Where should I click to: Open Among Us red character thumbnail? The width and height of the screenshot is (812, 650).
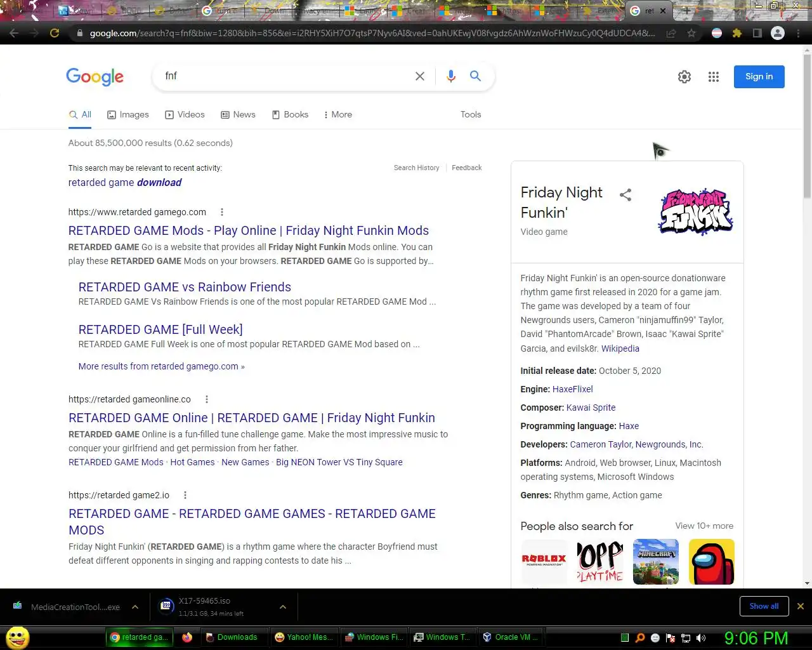[712, 562]
